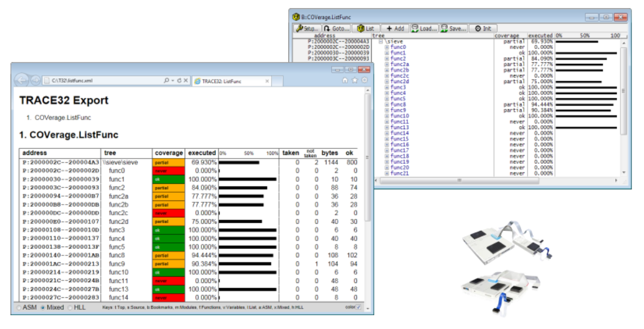Expand the func10 tree node
The width and height of the screenshot is (644, 329).
[x=386, y=116]
